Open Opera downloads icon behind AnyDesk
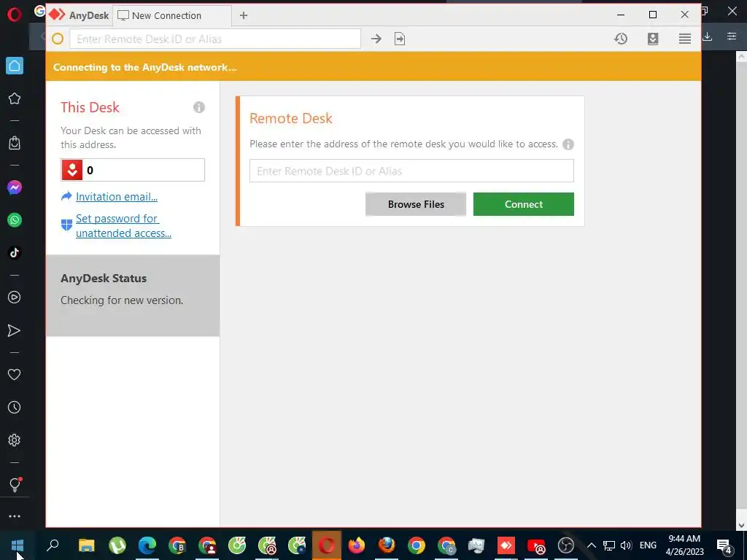Image resolution: width=747 pixels, height=560 pixels. pyautogui.click(x=708, y=36)
